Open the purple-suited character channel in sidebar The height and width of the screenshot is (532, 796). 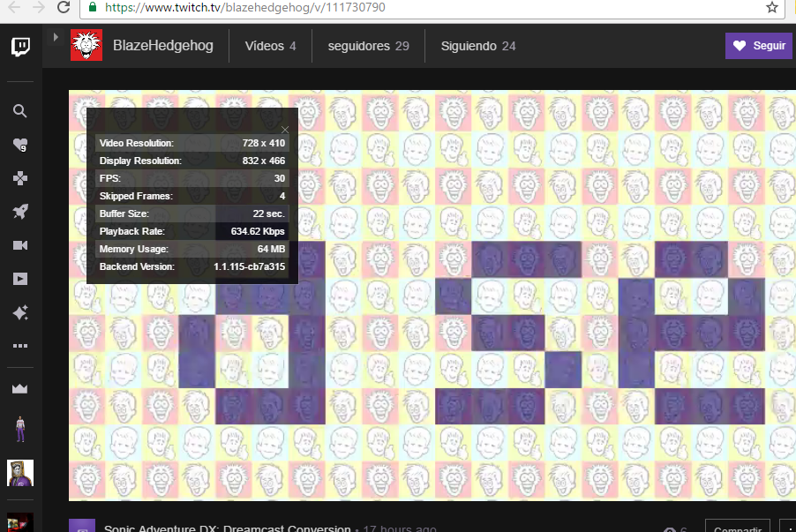click(20, 430)
